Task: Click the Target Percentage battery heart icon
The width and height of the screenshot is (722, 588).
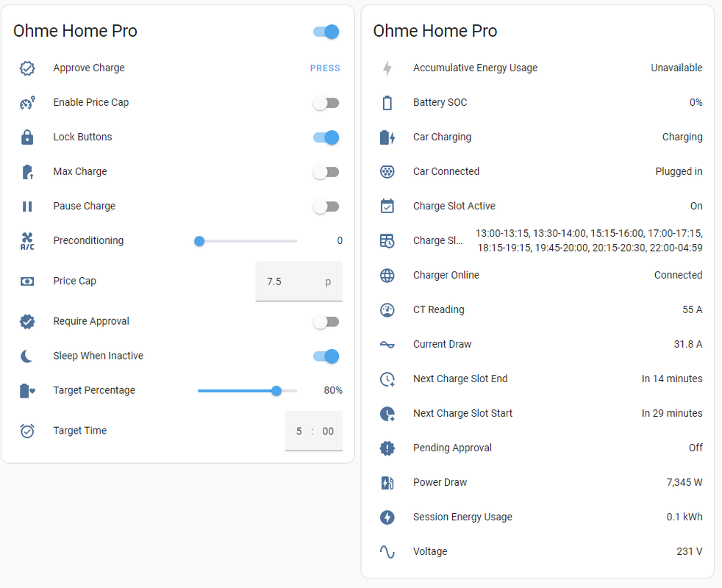Action: [x=27, y=390]
